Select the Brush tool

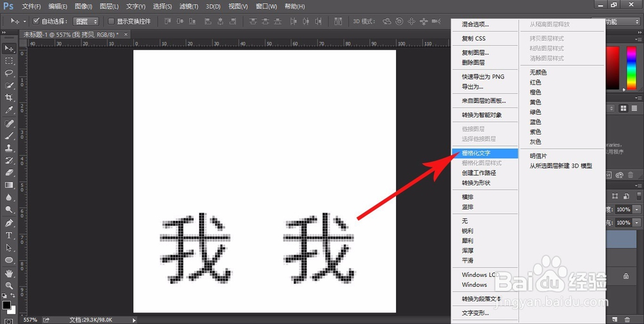tap(9, 136)
